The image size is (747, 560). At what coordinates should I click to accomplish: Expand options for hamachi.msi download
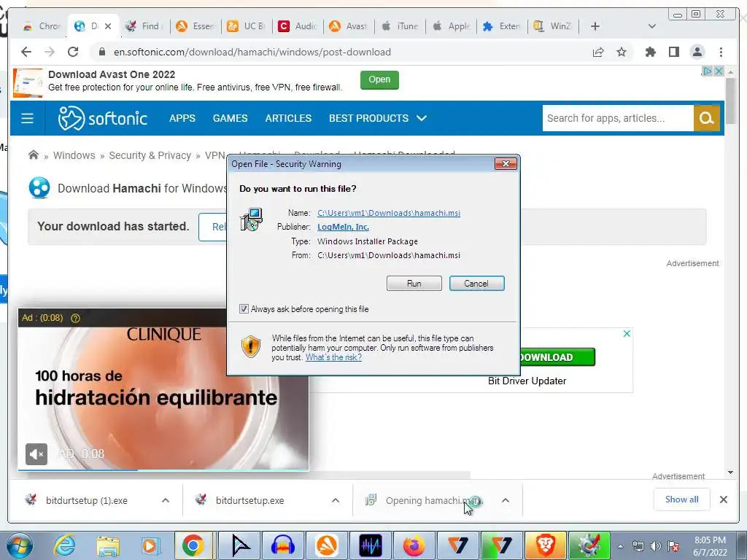[506, 500]
